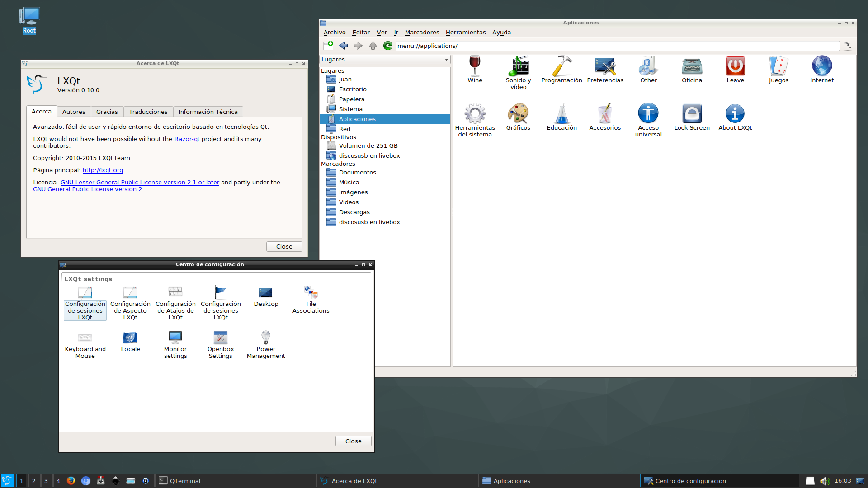Open the http://lxqt.org link
The width and height of the screenshot is (868, 488).
(x=103, y=170)
